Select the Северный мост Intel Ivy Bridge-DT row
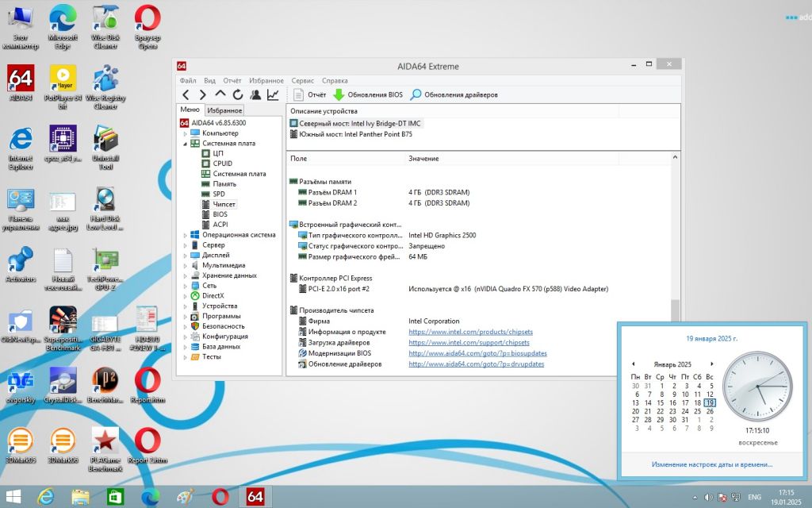The width and height of the screenshot is (812, 508). coord(355,123)
